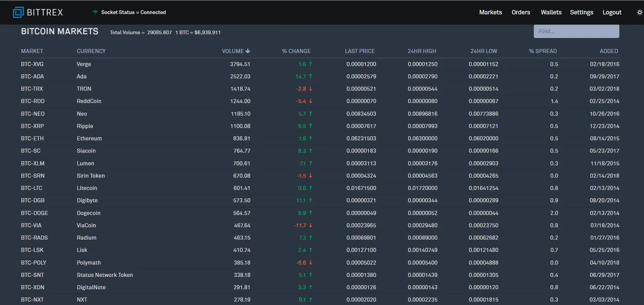Open the Markets menu
This screenshot has width=644, height=305.
[491, 12]
